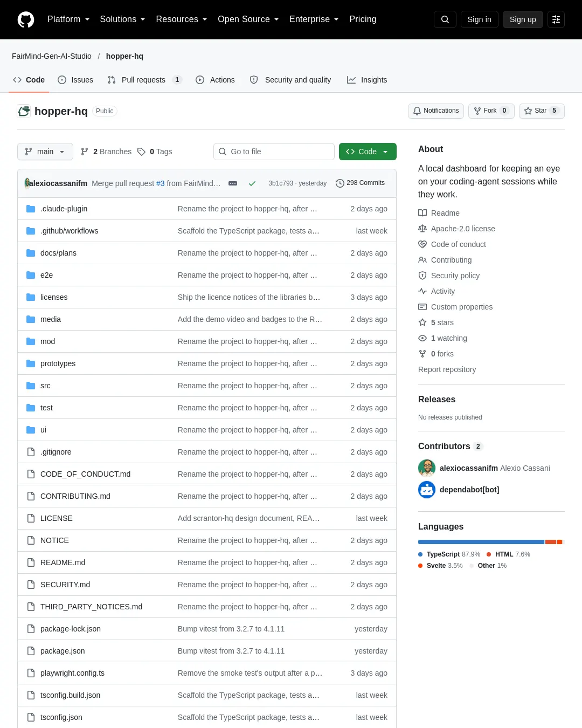Open the green Code dropdown button

pos(368,152)
